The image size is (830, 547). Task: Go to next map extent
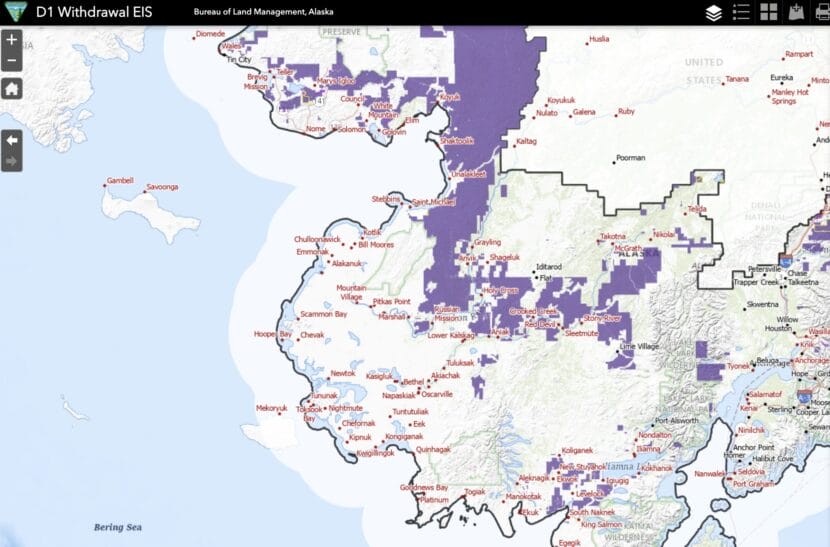tap(12, 160)
